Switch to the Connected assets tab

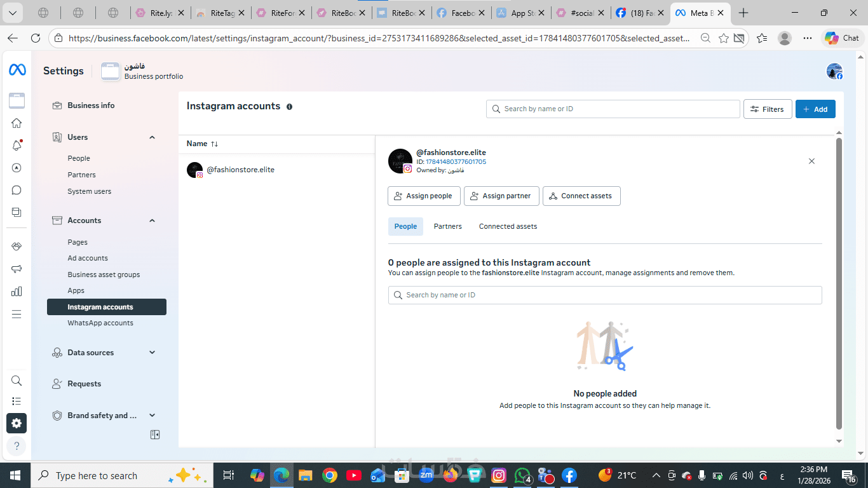pyautogui.click(x=508, y=226)
